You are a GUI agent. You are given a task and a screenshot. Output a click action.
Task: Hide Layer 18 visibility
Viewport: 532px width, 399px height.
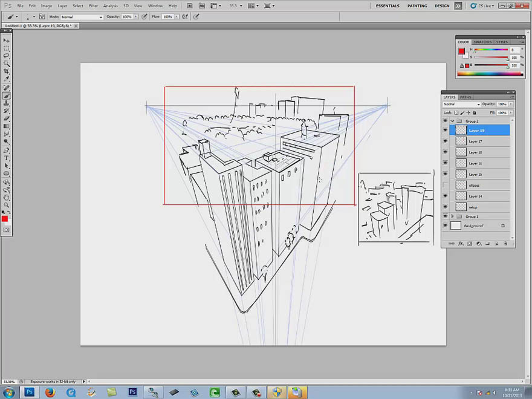coord(445,152)
